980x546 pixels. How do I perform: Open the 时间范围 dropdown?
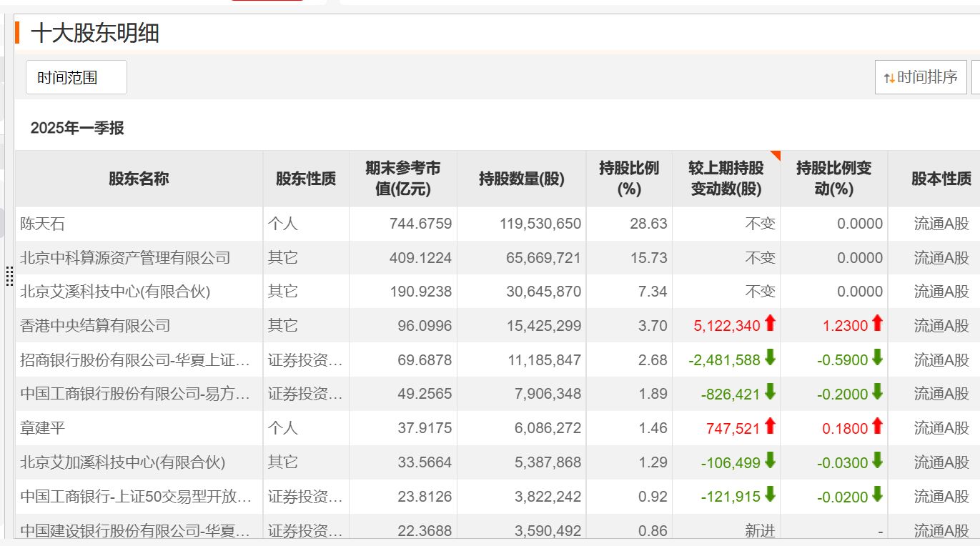pyautogui.click(x=76, y=78)
